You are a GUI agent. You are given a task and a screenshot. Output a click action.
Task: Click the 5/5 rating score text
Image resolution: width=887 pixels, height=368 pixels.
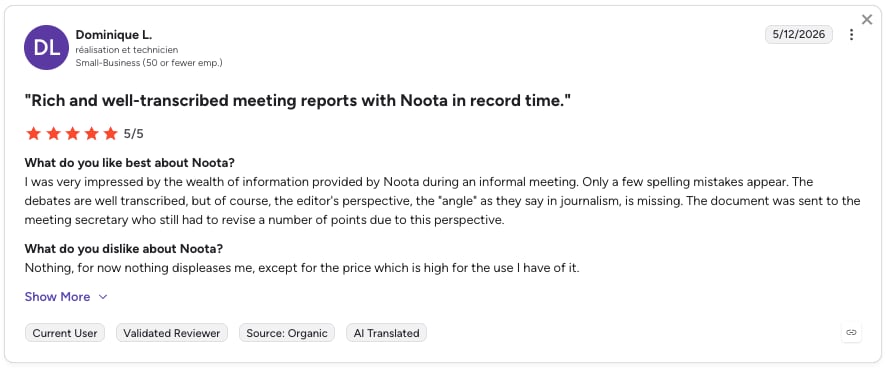(134, 134)
